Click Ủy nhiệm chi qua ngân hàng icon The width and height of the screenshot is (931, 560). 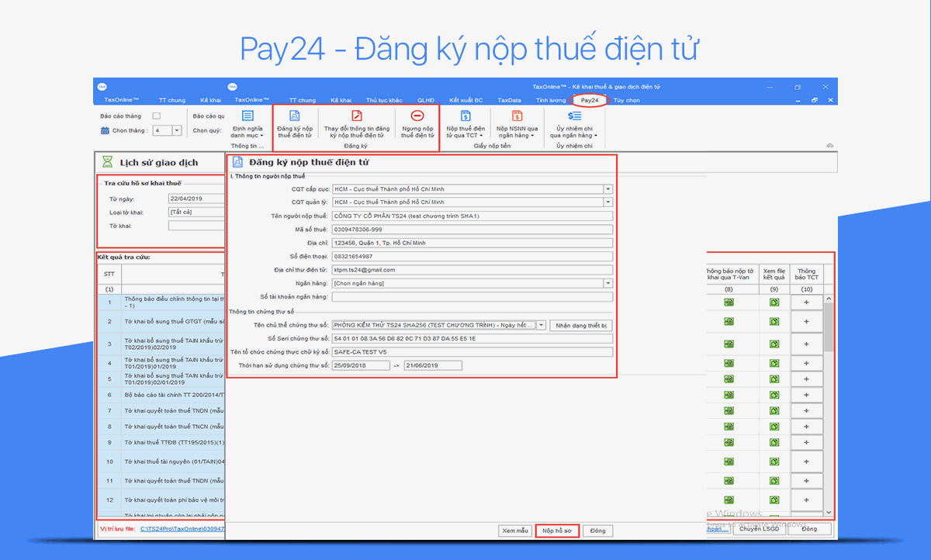(x=575, y=116)
